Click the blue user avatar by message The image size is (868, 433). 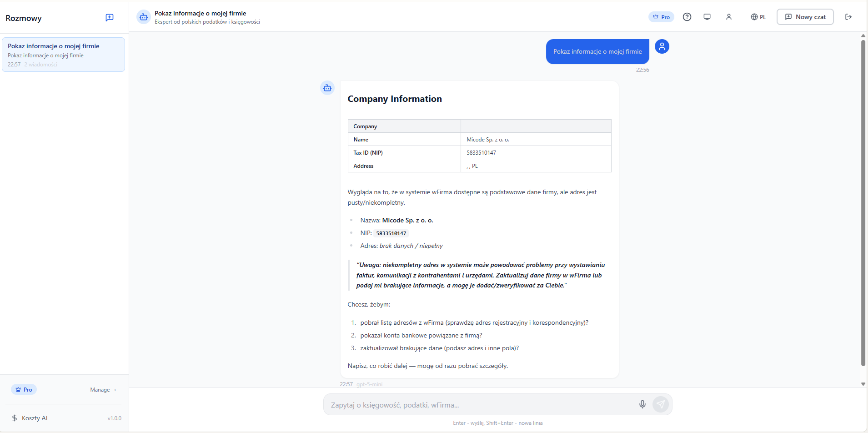coord(662,46)
